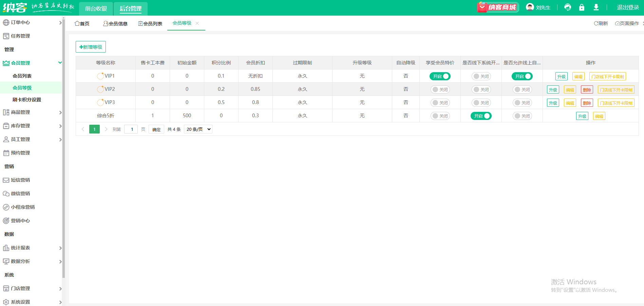Open the 20 条/页 page size dropdown

[198, 129]
